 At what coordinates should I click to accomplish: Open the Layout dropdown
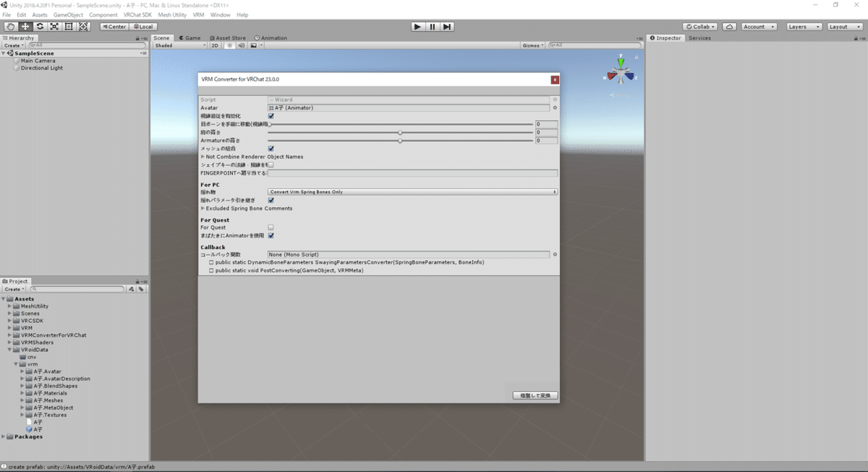click(x=845, y=26)
